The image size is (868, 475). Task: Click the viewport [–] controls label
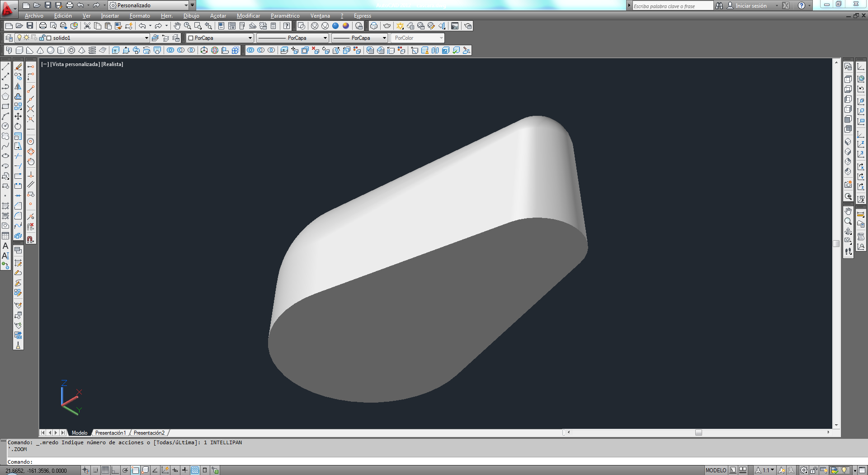coord(45,64)
